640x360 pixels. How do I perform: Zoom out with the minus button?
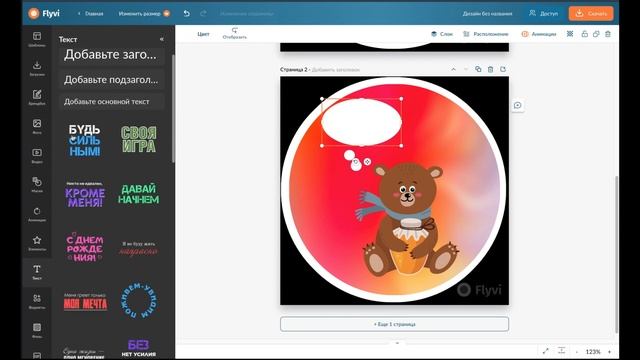(577, 351)
